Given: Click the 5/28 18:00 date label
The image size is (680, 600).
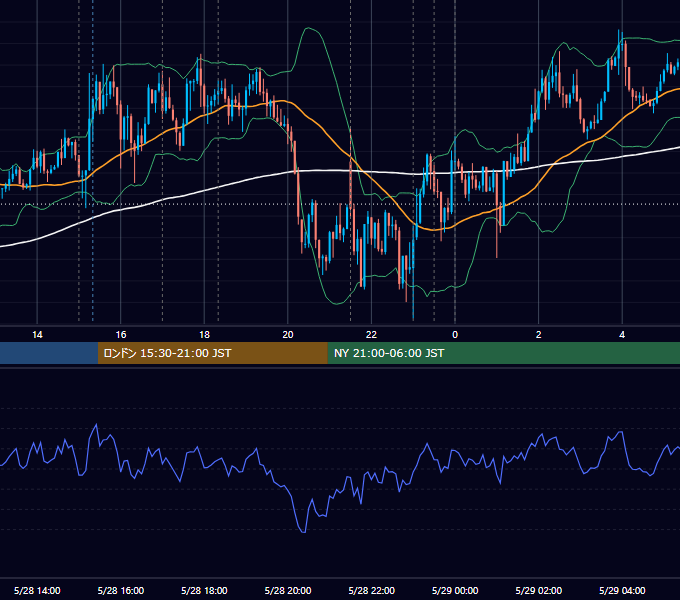Looking at the screenshot, I should click(204, 590).
